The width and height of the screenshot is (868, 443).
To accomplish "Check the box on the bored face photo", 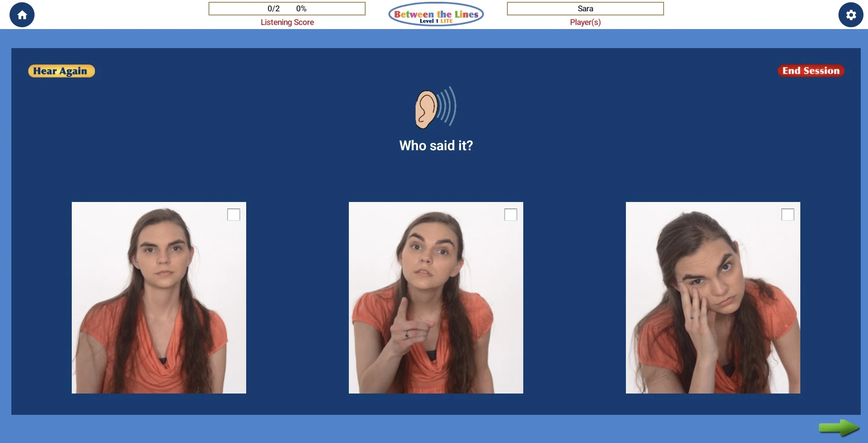I will click(x=788, y=215).
